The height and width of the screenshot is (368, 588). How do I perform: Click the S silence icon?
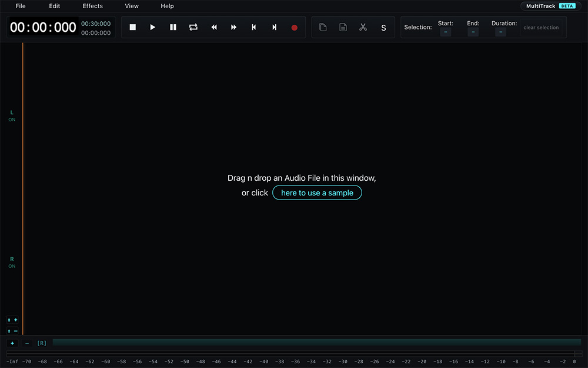pyautogui.click(x=383, y=28)
